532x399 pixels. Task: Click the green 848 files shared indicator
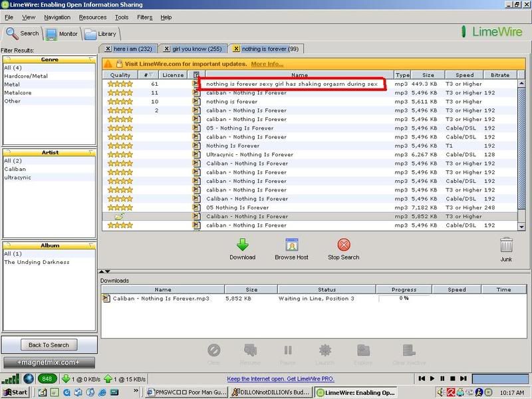(47, 378)
